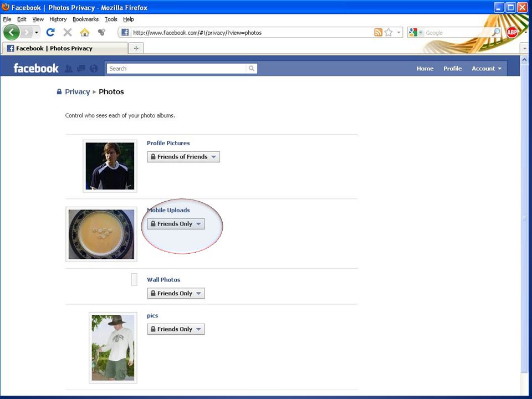
Task: Click the Profile Pictures album thumbnail
Action: click(110, 166)
